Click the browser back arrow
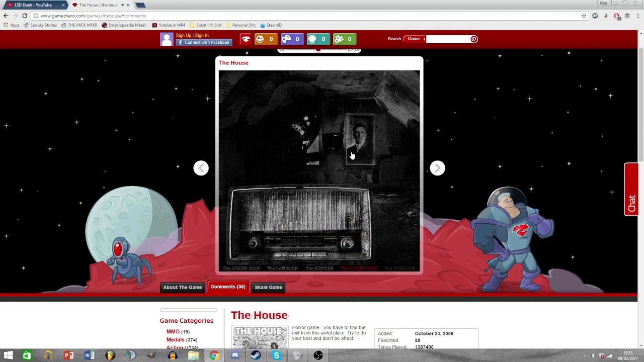The image size is (644, 362). pos(6,16)
